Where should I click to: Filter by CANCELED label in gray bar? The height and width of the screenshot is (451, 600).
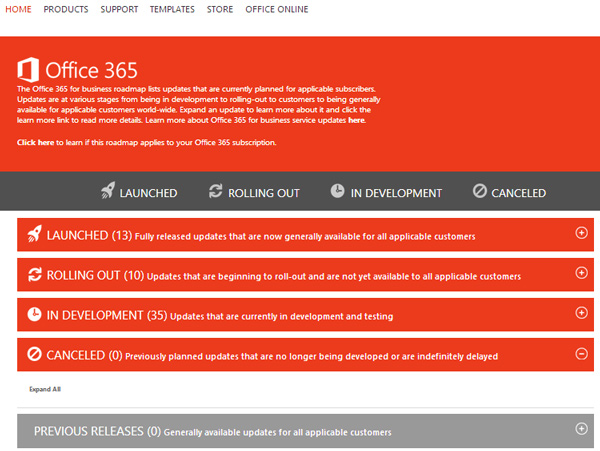pos(518,193)
